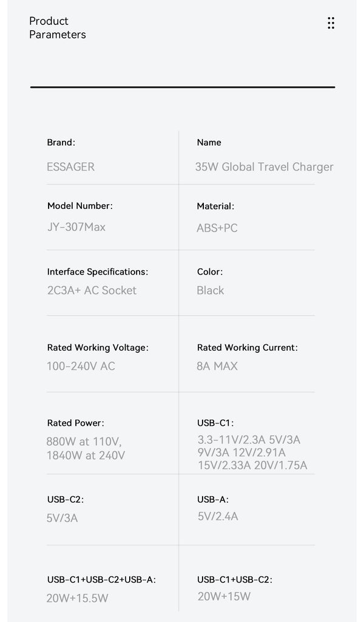Click the 20W+15.5W combined output value
The image size is (364, 622).
click(x=77, y=598)
